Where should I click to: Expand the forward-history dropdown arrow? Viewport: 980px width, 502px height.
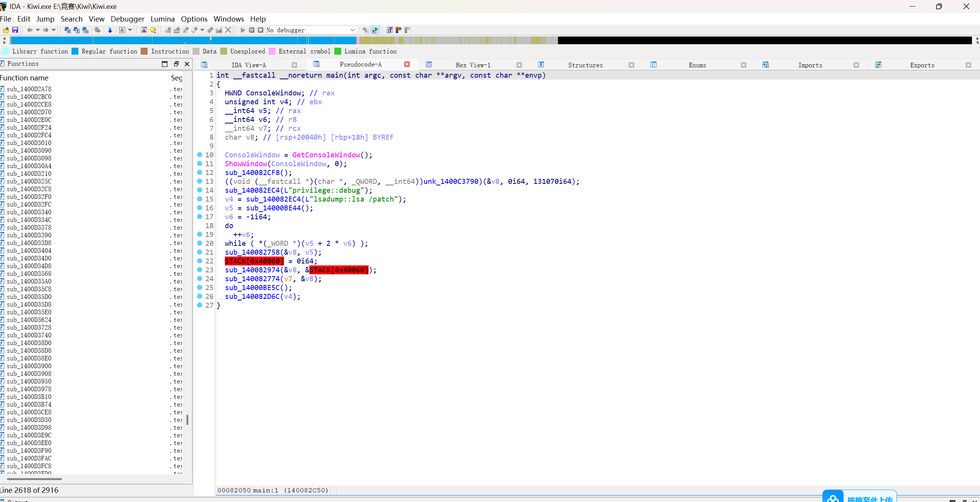pyautogui.click(x=53, y=30)
